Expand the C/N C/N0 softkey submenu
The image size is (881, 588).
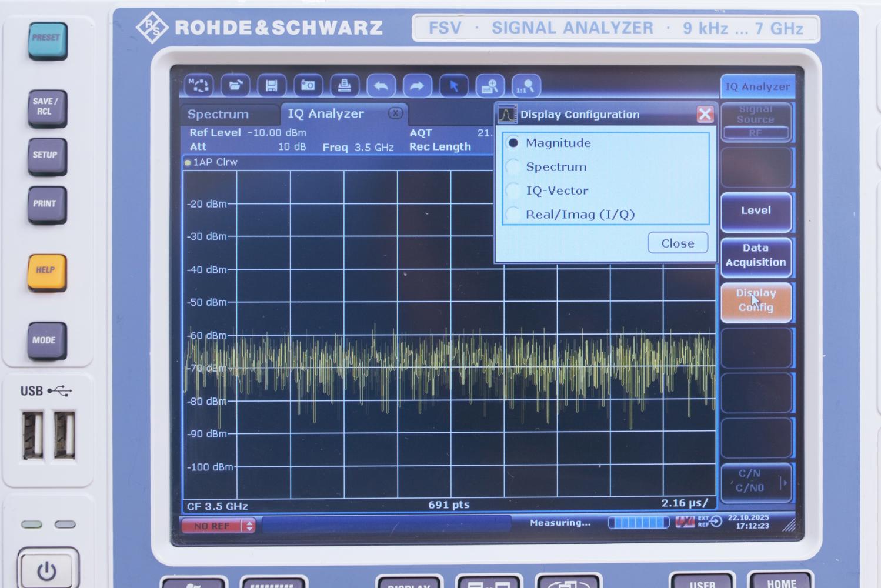[x=785, y=481]
